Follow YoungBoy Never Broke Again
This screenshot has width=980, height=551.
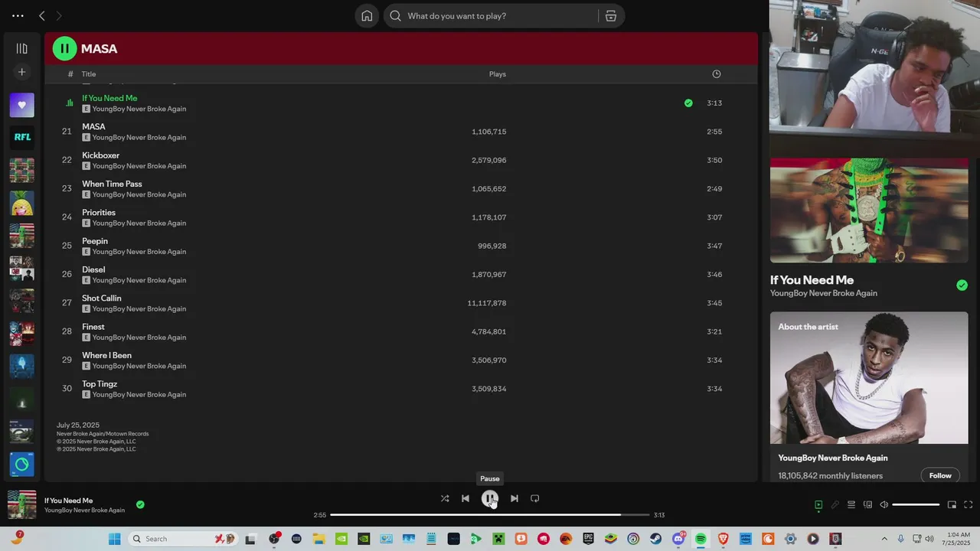click(940, 475)
